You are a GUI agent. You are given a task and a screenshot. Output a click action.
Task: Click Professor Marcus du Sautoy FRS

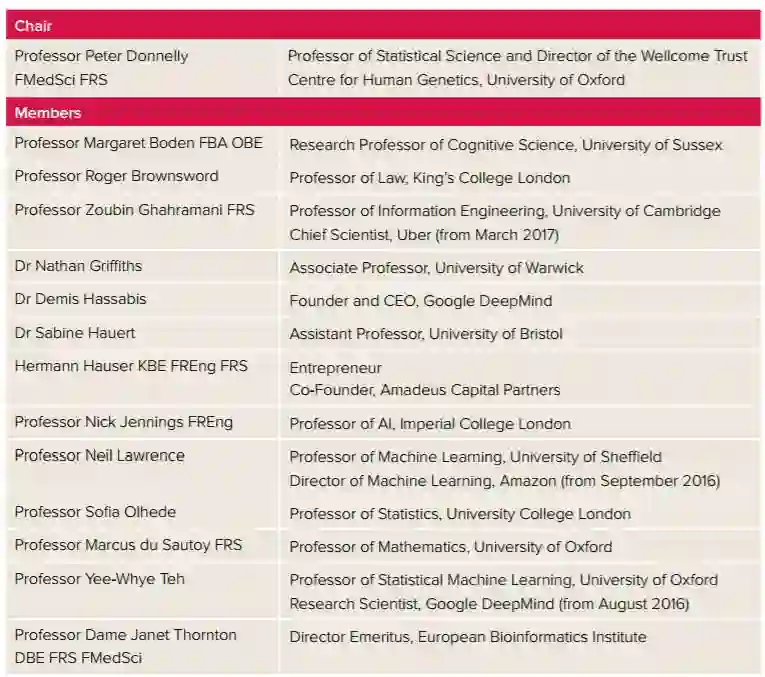(x=128, y=545)
